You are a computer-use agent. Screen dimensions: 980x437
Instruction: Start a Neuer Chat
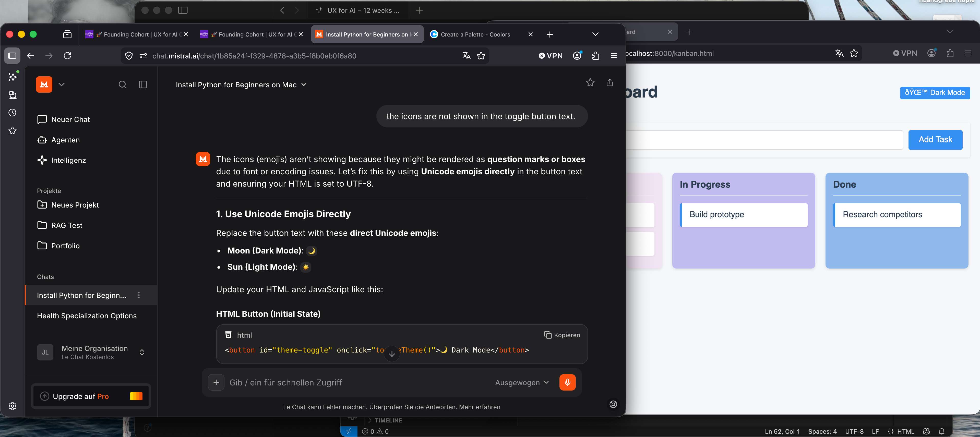[64, 119]
